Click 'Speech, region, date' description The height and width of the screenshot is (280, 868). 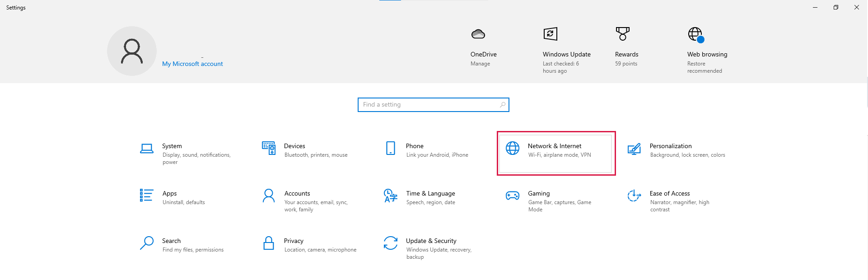pyautogui.click(x=430, y=202)
